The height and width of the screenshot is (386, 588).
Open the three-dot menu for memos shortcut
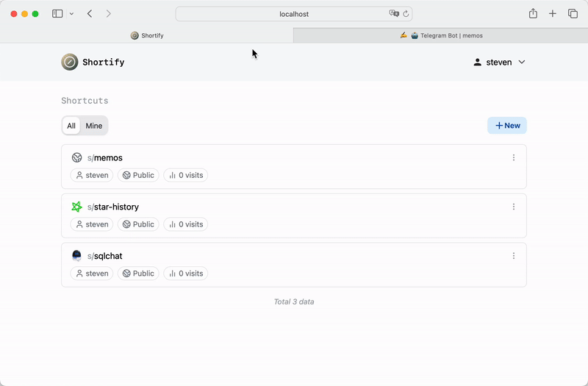(x=514, y=157)
